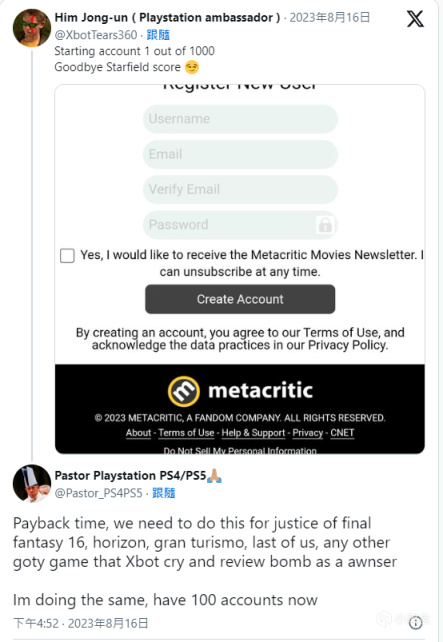The image size is (443, 642).
Task: Focus the Email input field
Action: click(x=240, y=154)
